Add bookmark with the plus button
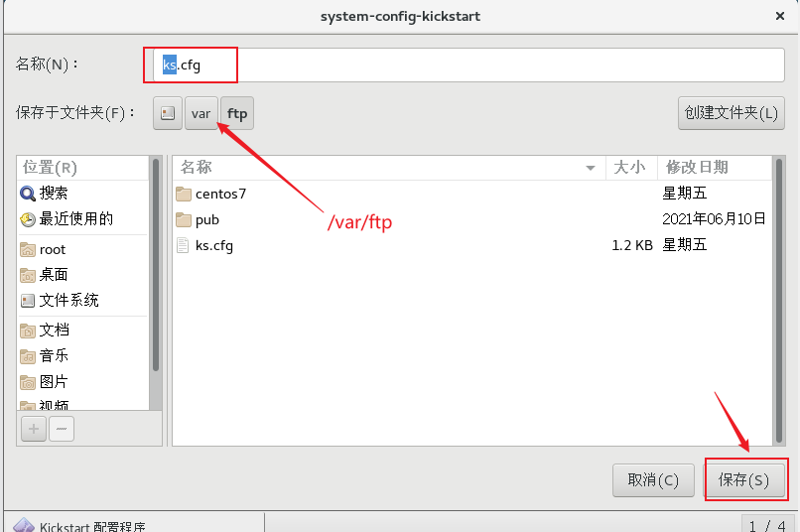Screen dimensions: 800x532 [34, 429]
